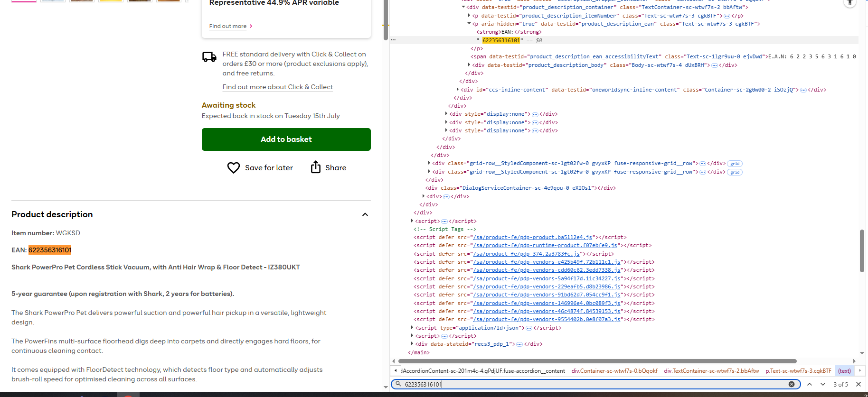Click Expected back in stock date text
The width and height of the screenshot is (868, 397).
tap(271, 116)
